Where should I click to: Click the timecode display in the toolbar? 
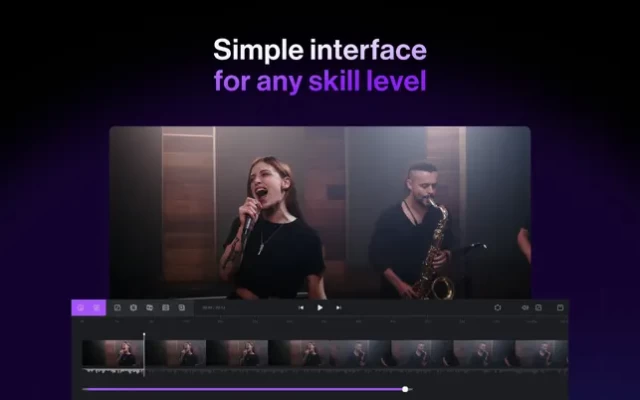coord(213,308)
